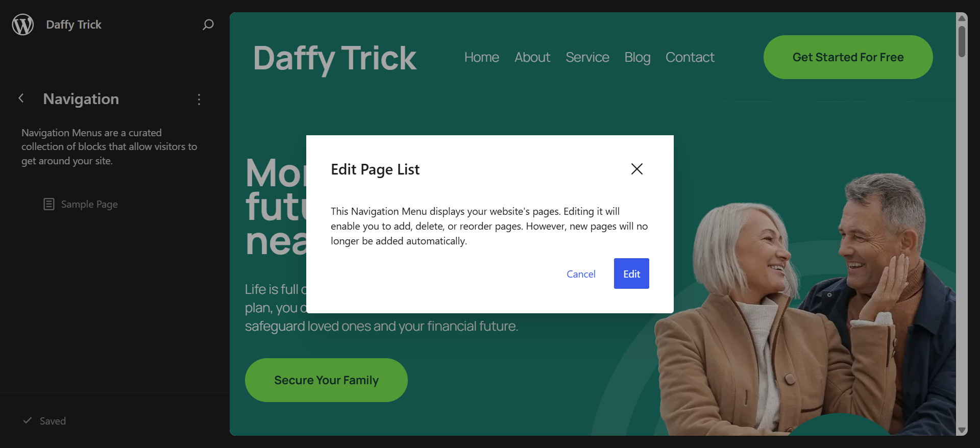Click the Saved status indicator

coord(45,421)
